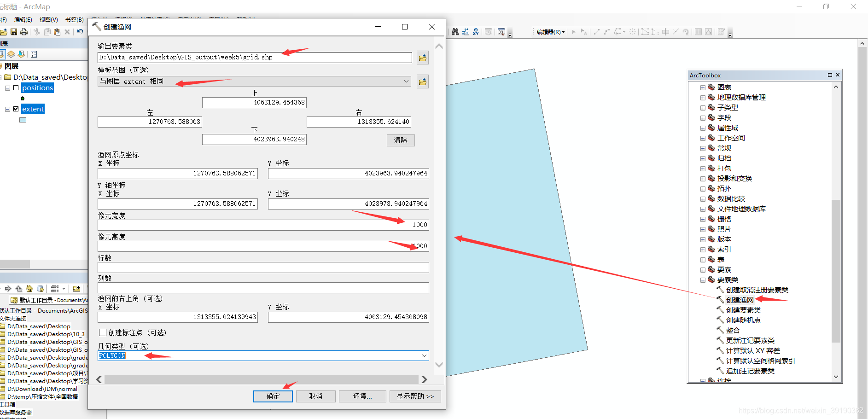Screen dimensions: 868x419
Task: Select List By Selection icon in table of contents
Action: click(x=21, y=54)
